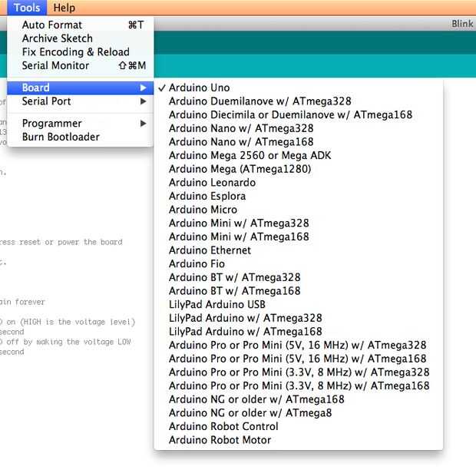This screenshot has height=470, width=476.
Task: Select the checked Arduino Uno board
Action: pyautogui.click(x=299, y=88)
